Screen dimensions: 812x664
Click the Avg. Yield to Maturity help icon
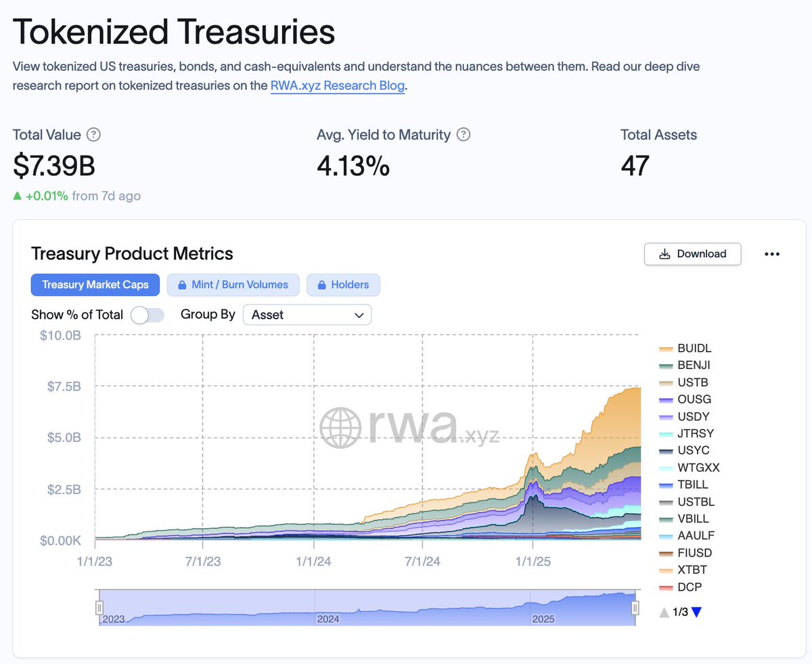pos(464,135)
